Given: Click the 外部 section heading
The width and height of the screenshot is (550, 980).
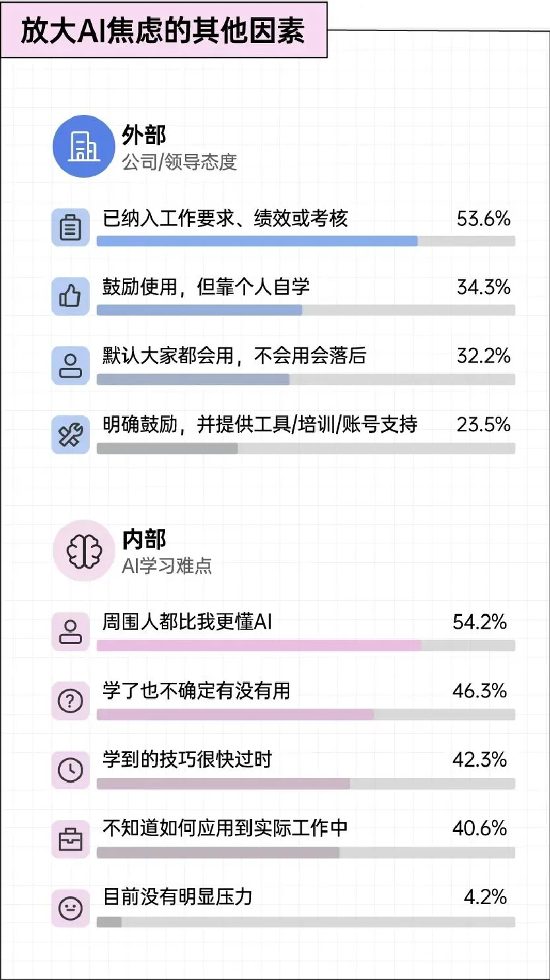Looking at the screenshot, I should (144, 135).
